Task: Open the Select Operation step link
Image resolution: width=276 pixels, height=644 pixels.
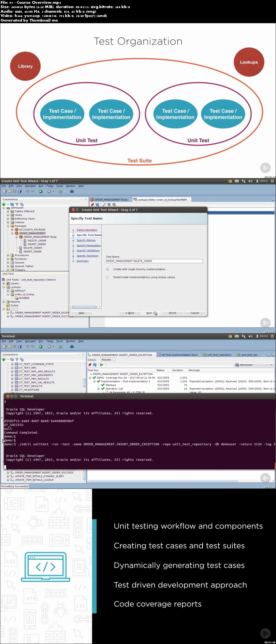Action: (87, 230)
